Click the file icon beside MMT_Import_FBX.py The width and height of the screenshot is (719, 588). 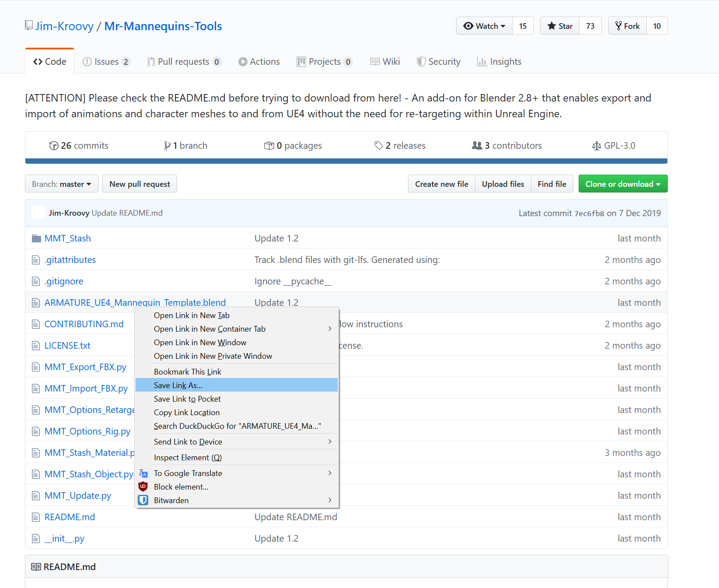36,388
